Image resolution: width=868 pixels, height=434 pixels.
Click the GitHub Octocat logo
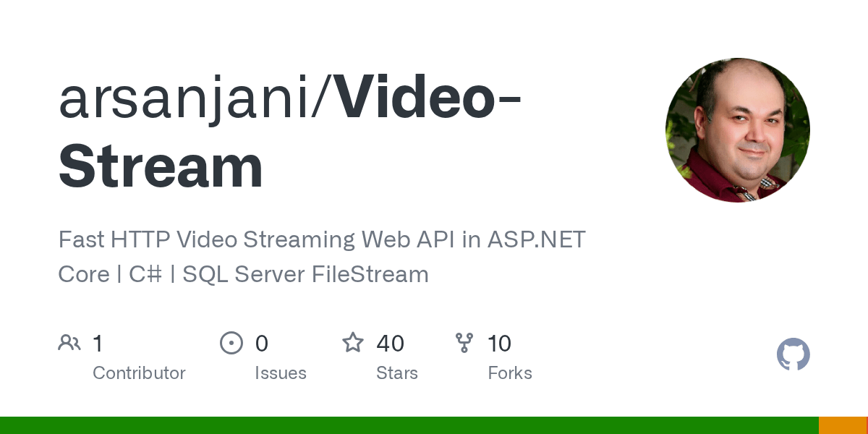(x=793, y=354)
